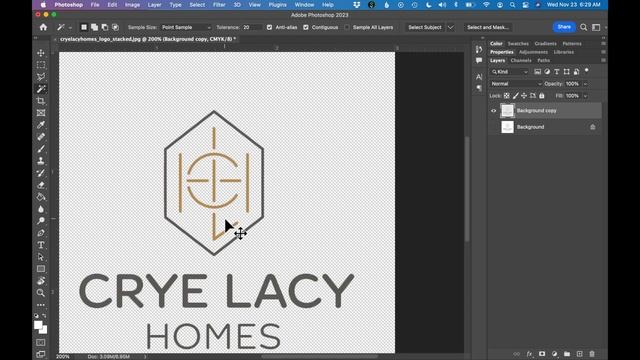640x360 pixels.
Task: Filter layers by pixel type
Action: 538,71
